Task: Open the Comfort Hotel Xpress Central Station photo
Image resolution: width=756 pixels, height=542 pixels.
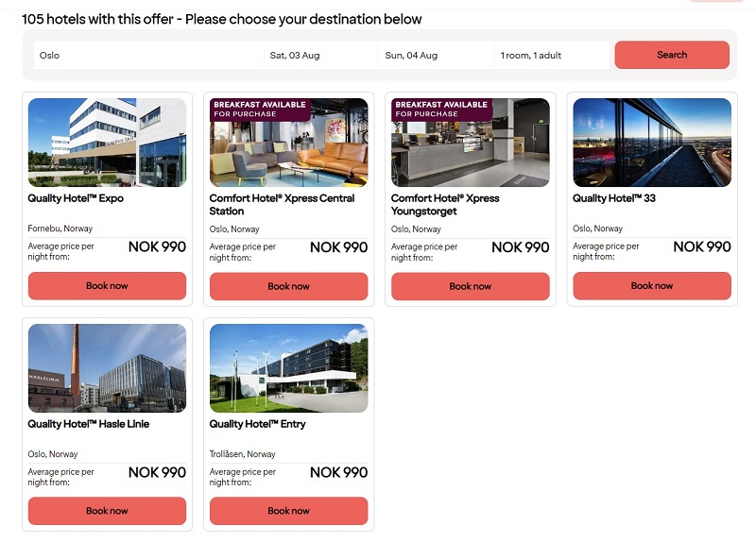Action: coord(289,143)
